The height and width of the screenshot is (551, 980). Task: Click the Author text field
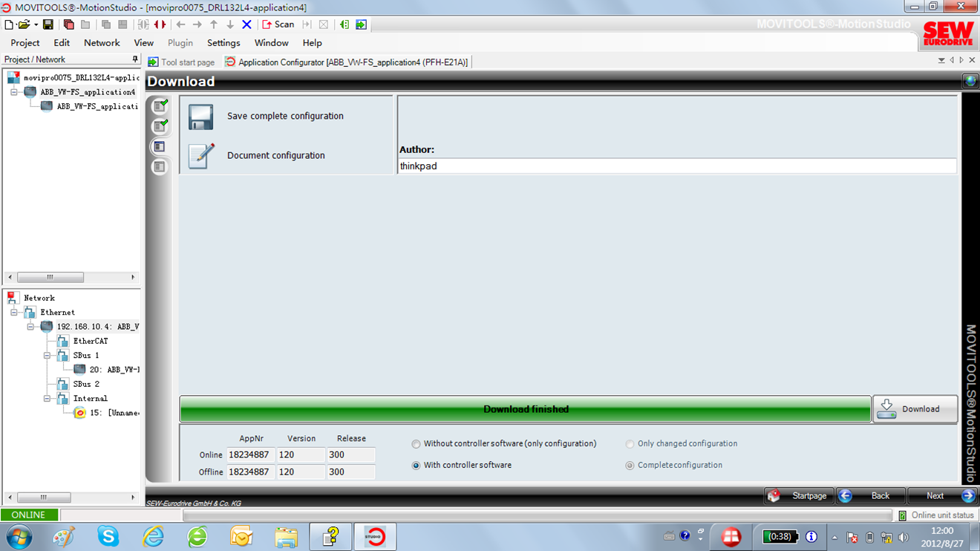(x=676, y=166)
